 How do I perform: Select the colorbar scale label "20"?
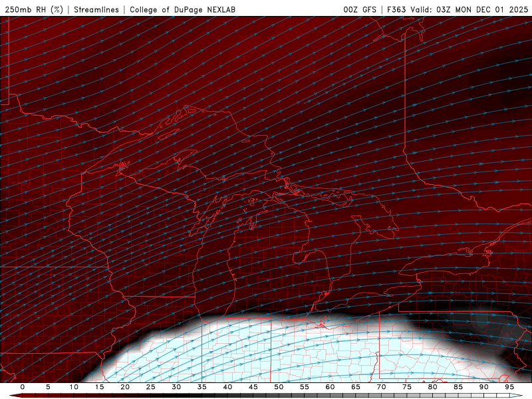[125, 387]
